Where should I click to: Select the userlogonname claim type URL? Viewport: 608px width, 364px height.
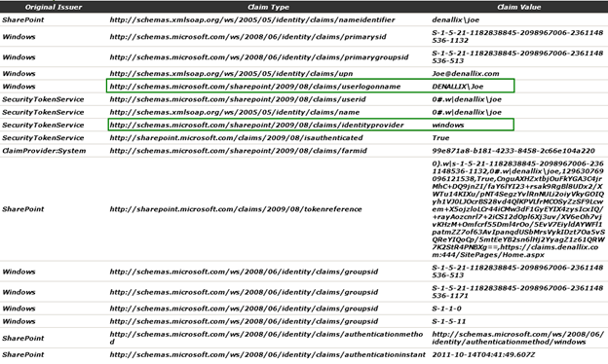pyautogui.click(x=255, y=87)
